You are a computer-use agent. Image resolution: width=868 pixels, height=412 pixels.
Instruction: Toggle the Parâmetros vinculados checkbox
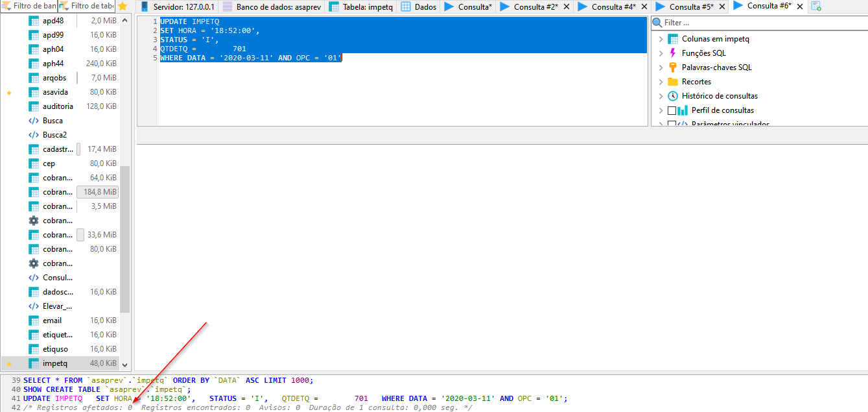(x=672, y=124)
